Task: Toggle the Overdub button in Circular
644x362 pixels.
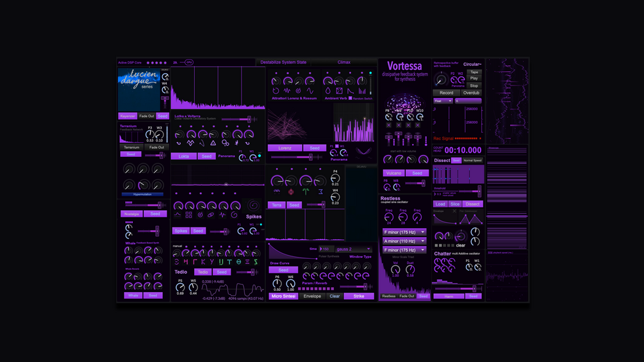Action: (471, 93)
